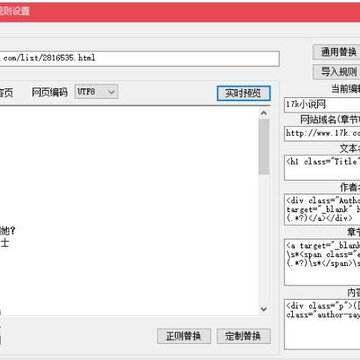Click the preview scrollbar down arrow
Screen dimensions: 360x360
(x=264, y=309)
